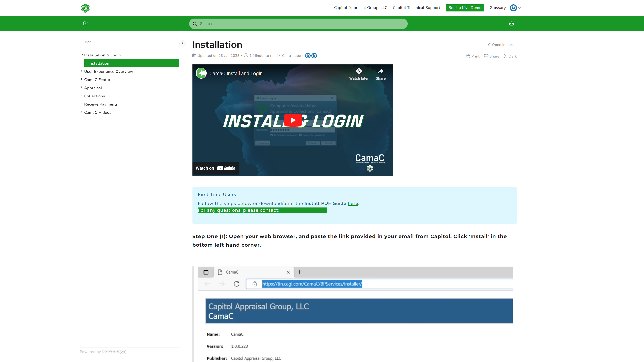644x362 pixels.
Task: Click the Filter field in the sidebar
Action: [129, 42]
